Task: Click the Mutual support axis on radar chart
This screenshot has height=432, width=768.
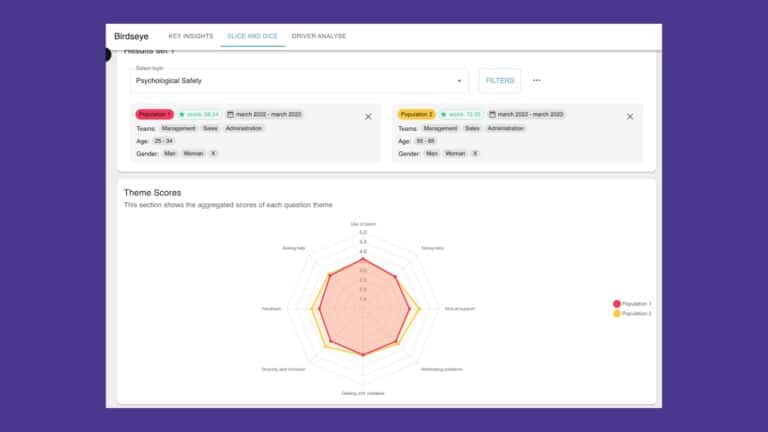Action: pos(459,309)
